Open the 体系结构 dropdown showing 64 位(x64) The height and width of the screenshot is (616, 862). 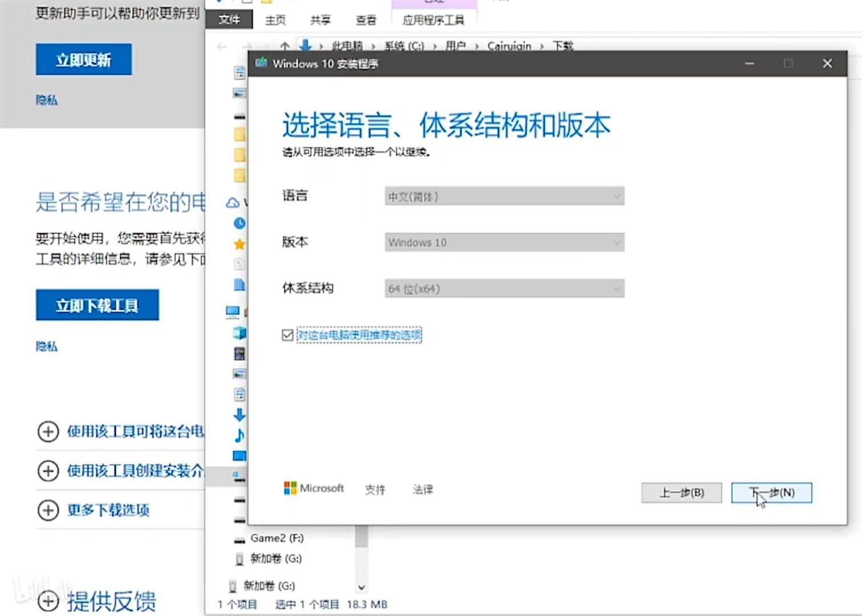pos(504,289)
